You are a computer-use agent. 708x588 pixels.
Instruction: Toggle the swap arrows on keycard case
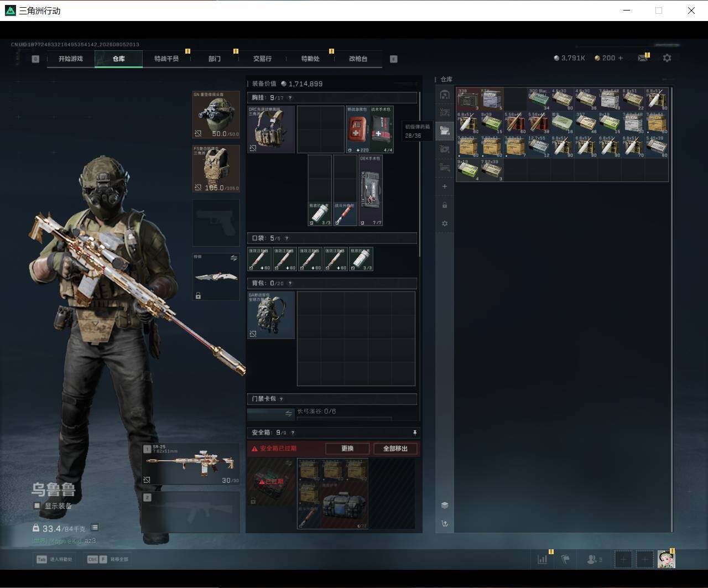(x=289, y=413)
